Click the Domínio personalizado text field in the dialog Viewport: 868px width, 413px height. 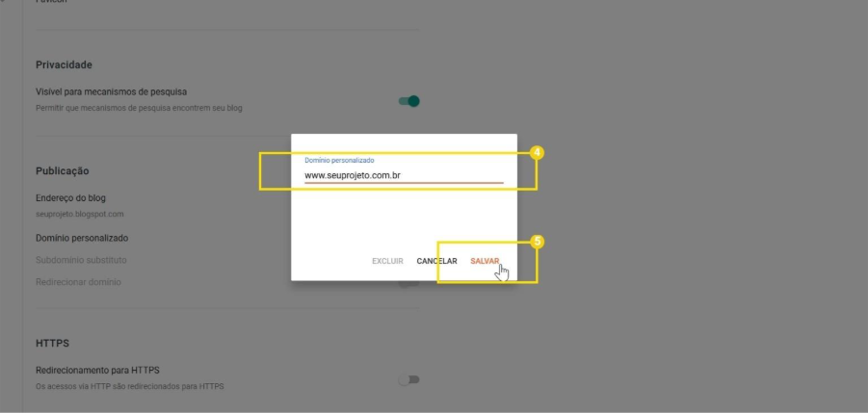tap(403, 175)
